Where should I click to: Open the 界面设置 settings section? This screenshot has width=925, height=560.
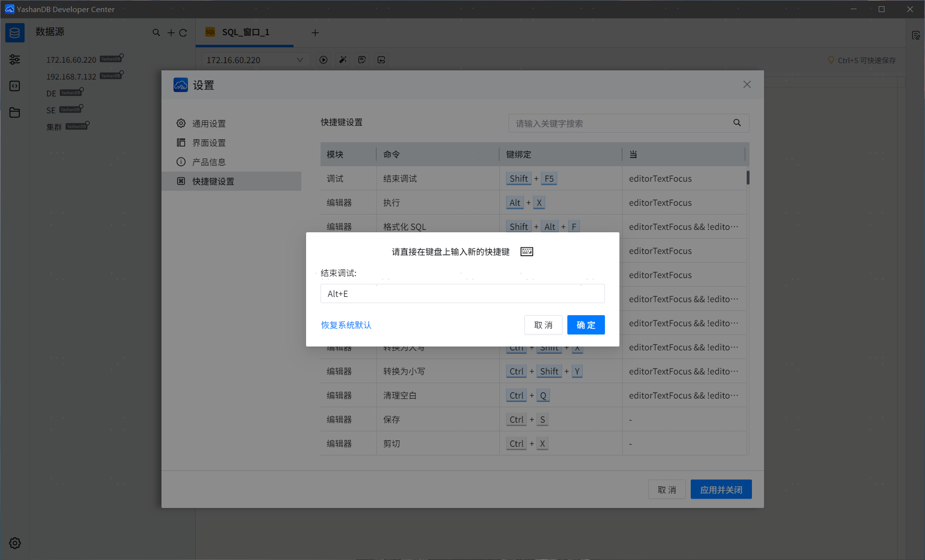(209, 143)
